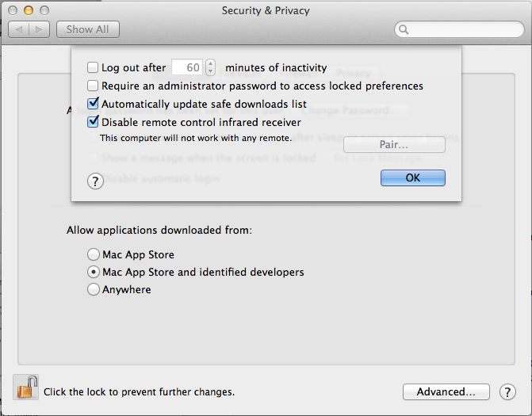Click the lock icon to prevent changes
532x416 pixels.
click(26, 387)
